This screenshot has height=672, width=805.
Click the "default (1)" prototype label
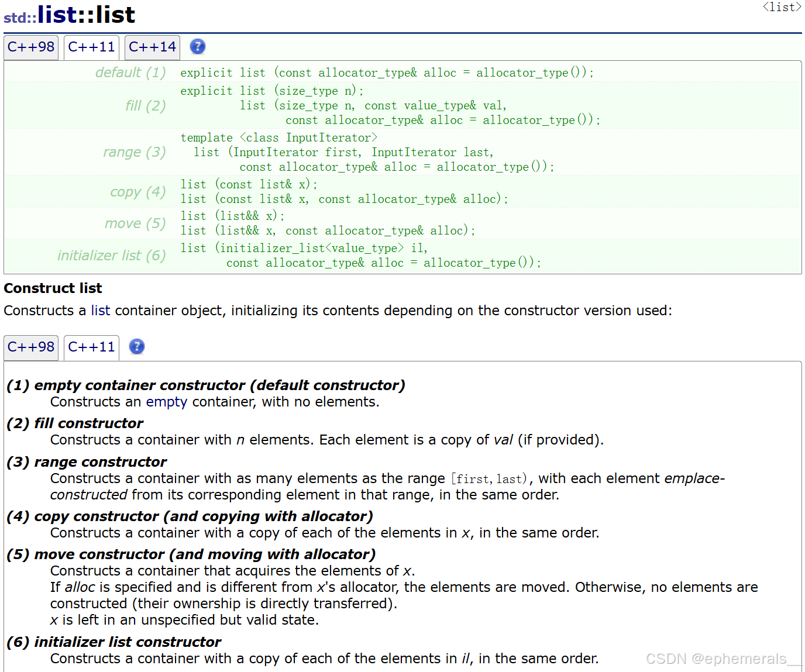pos(130,73)
